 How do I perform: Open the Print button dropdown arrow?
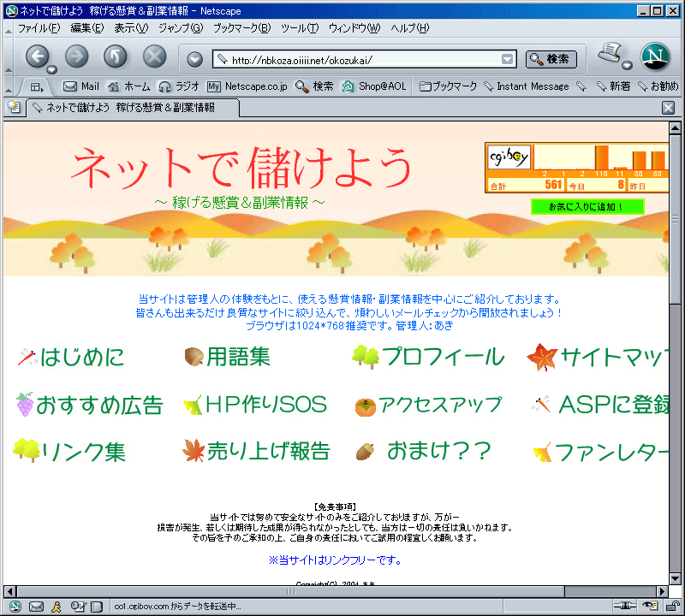(x=628, y=66)
